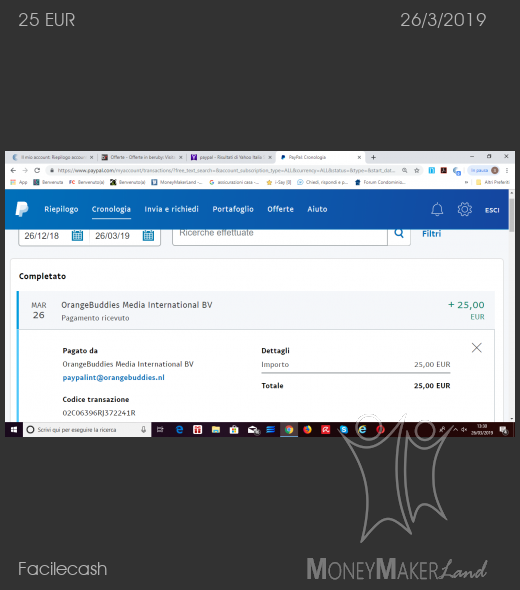Open Firefox from the taskbar
The image size is (520, 590).
(x=307, y=430)
